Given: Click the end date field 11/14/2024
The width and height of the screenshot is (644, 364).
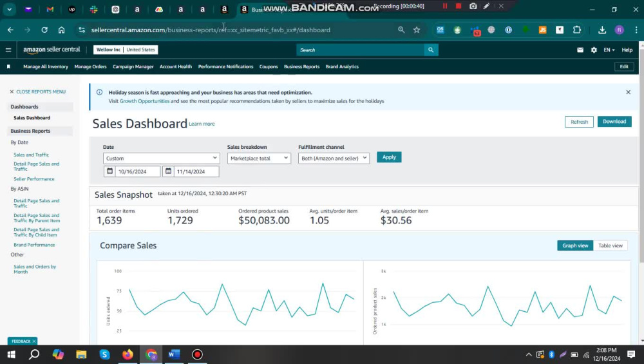Looking at the screenshot, I should coord(196,171).
